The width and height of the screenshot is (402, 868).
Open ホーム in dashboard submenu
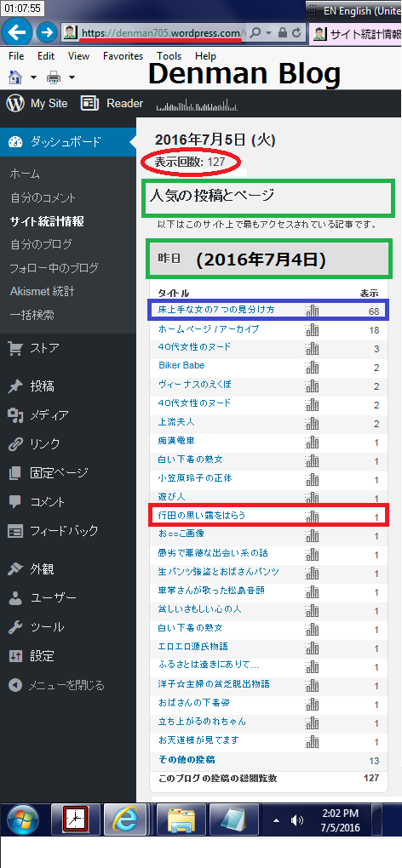click(25, 174)
